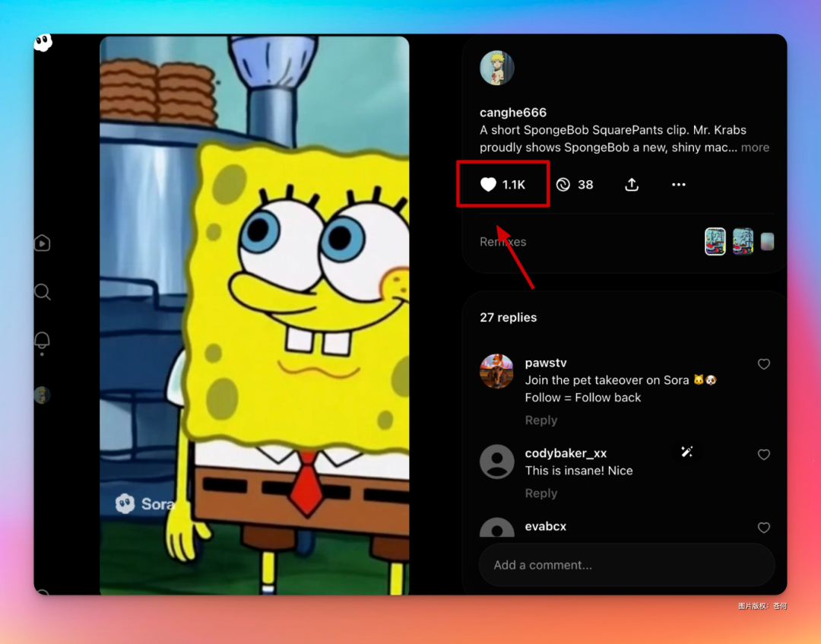Open the three-dot more options menu
The height and width of the screenshot is (644, 821).
pyautogui.click(x=679, y=184)
